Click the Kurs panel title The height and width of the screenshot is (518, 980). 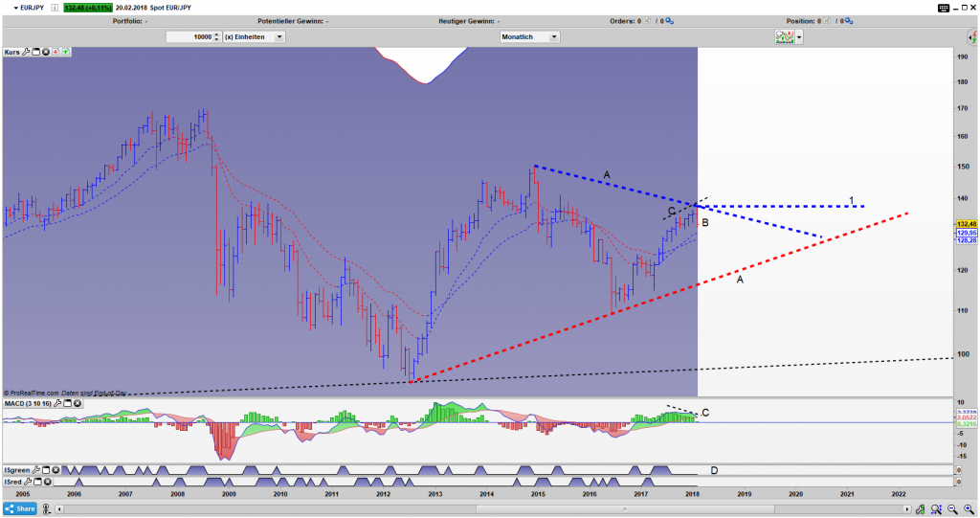pyautogui.click(x=11, y=52)
